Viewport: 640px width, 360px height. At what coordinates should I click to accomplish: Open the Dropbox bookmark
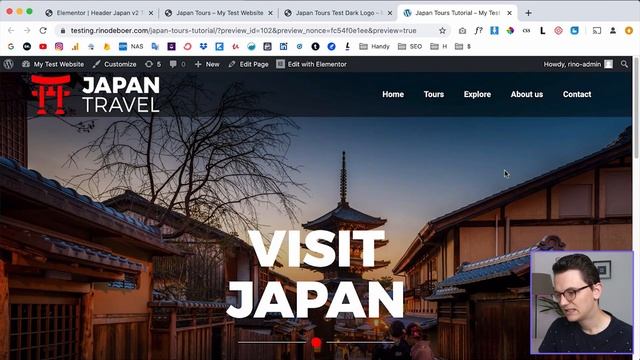point(203,47)
